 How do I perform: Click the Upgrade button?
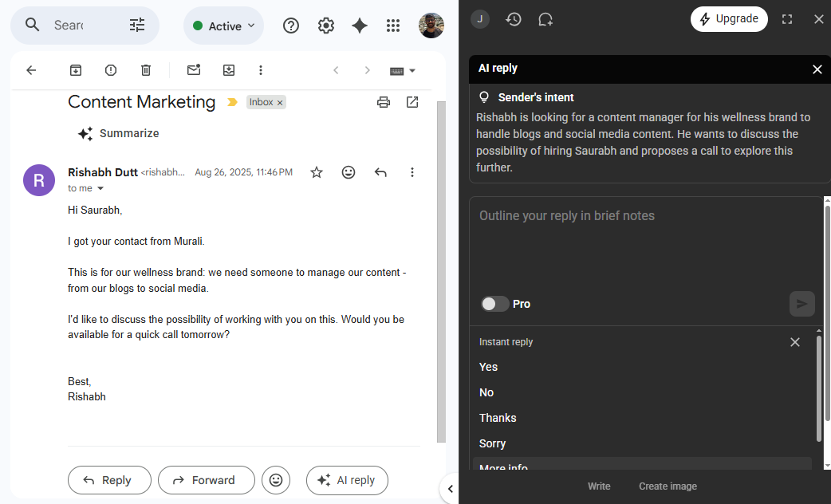coord(729,19)
